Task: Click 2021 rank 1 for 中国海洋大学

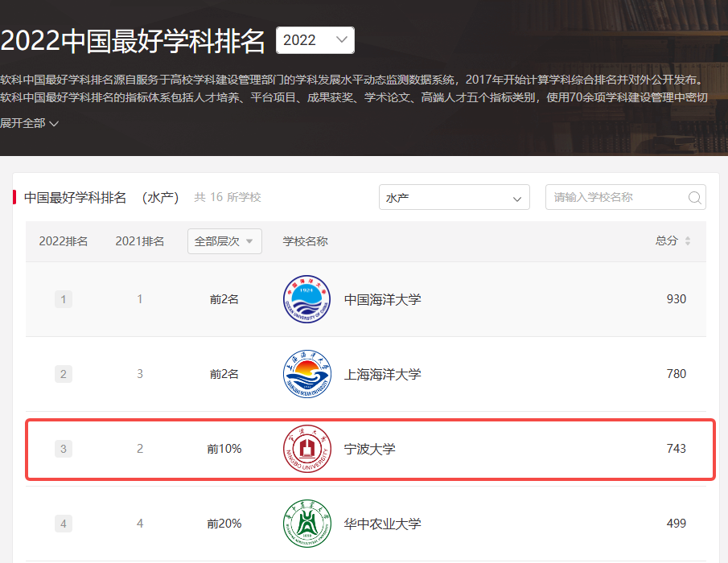Action: 140,299
